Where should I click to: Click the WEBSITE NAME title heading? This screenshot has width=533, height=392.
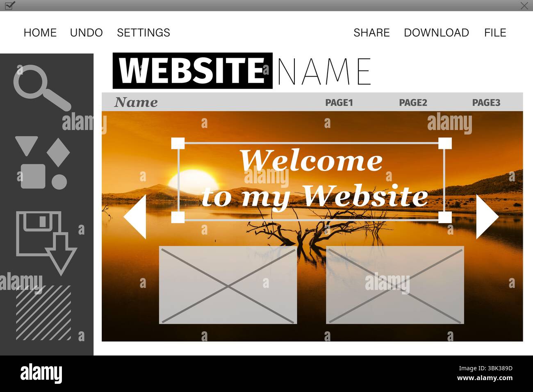click(242, 71)
